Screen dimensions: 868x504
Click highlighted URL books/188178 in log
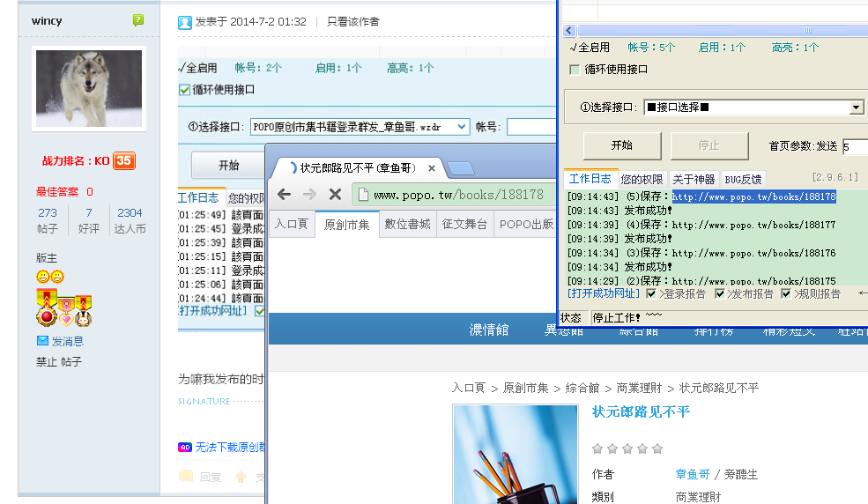click(x=754, y=197)
